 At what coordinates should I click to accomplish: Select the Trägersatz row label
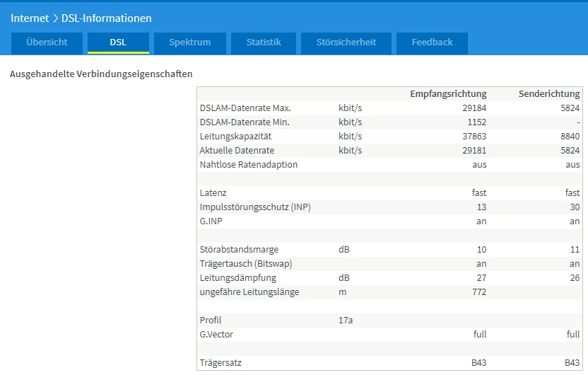220,363
